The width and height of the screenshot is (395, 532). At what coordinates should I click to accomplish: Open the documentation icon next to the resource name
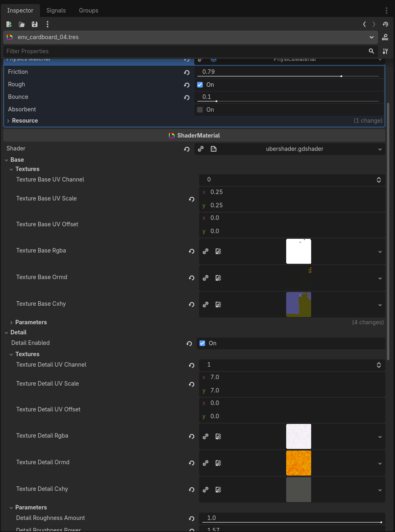[x=385, y=37]
